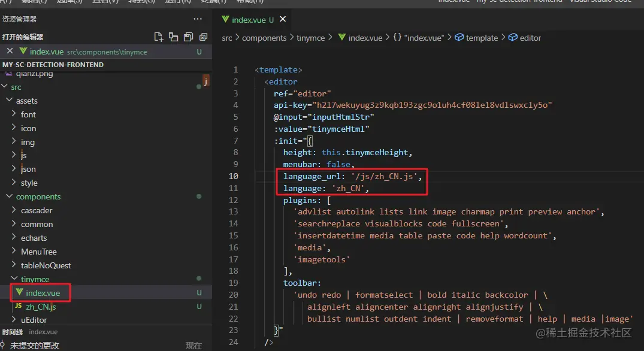Image resolution: width=644 pixels, height=351 pixels.
Task: Expand the icon folder
Action: point(14,128)
